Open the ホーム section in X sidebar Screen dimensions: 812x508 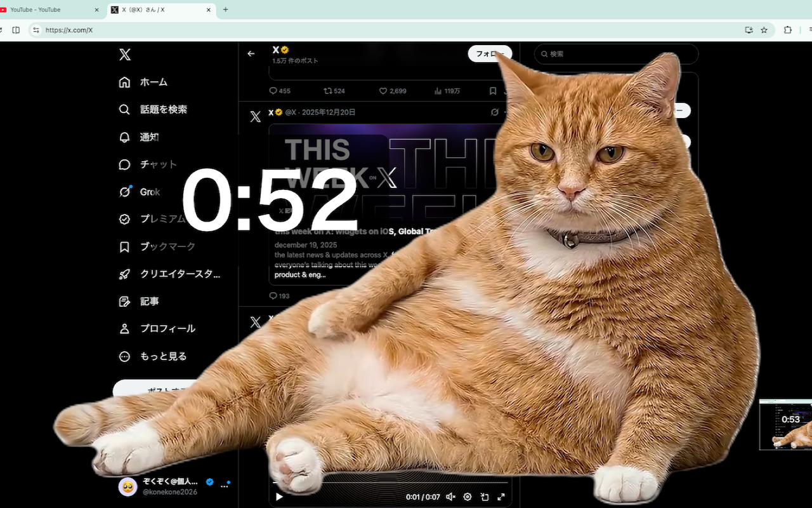click(152, 82)
